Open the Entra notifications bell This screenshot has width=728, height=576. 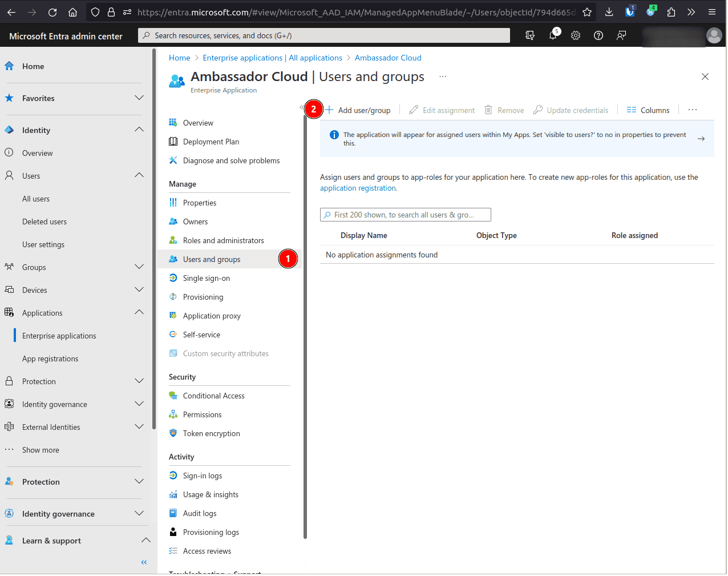(553, 35)
